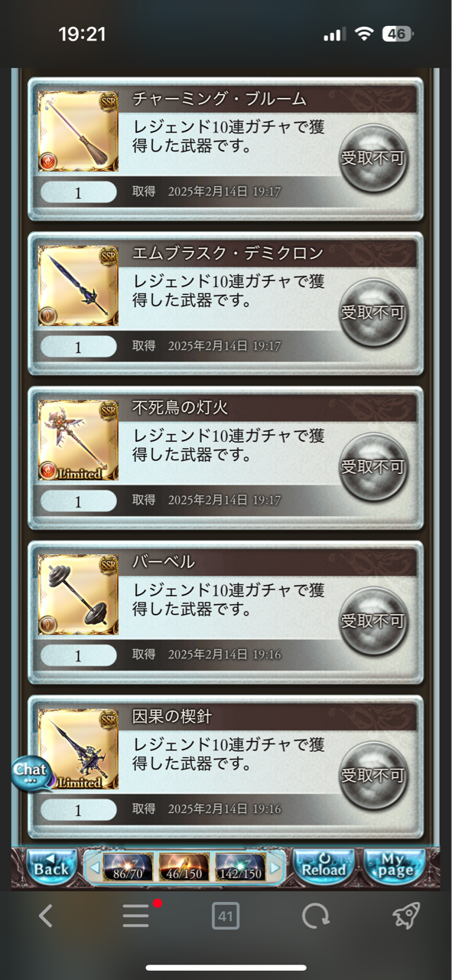Image resolution: width=452 pixels, height=980 pixels.
Task: Select the バーベル weapon thumbnail
Action: 78,595
